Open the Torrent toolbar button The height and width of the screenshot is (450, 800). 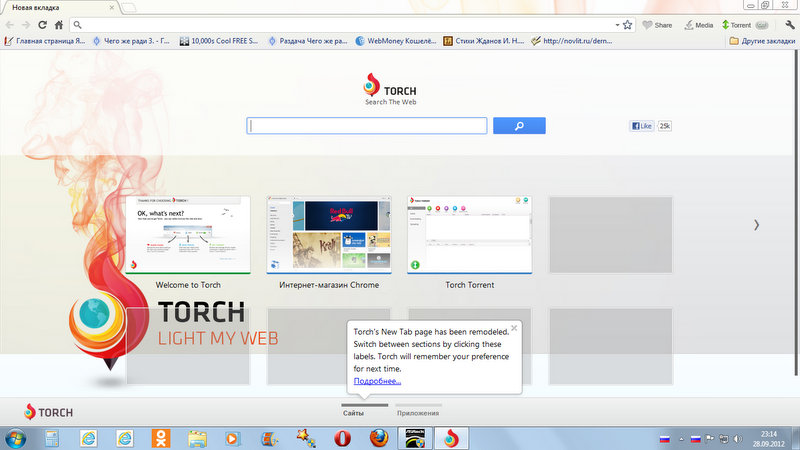745,25
